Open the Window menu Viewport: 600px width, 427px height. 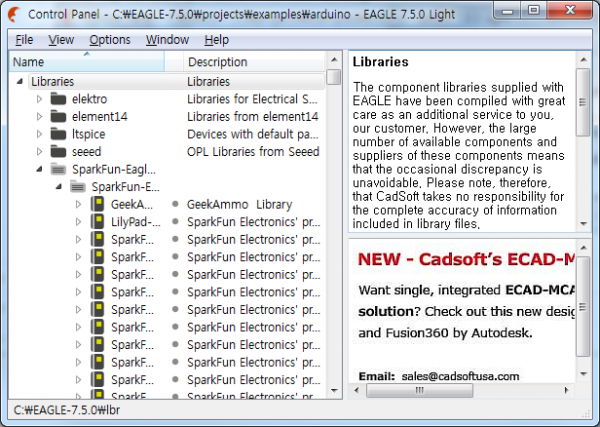point(167,40)
